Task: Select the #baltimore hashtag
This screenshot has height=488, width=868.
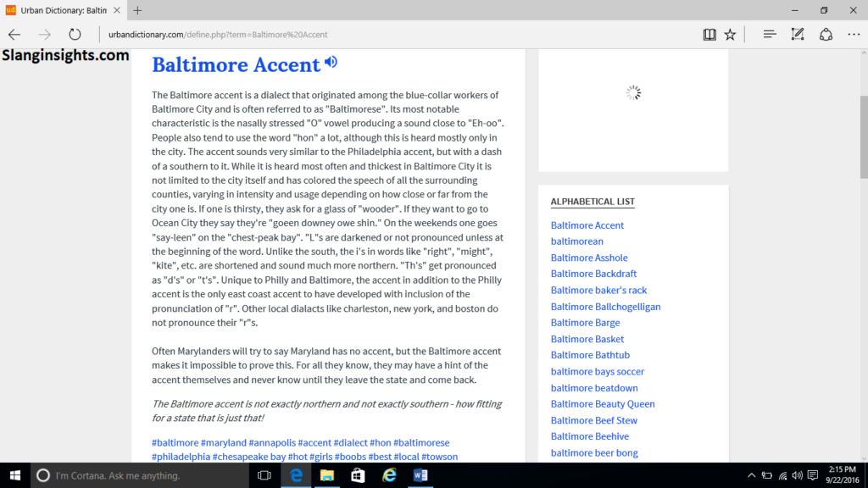Action: tap(175, 442)
